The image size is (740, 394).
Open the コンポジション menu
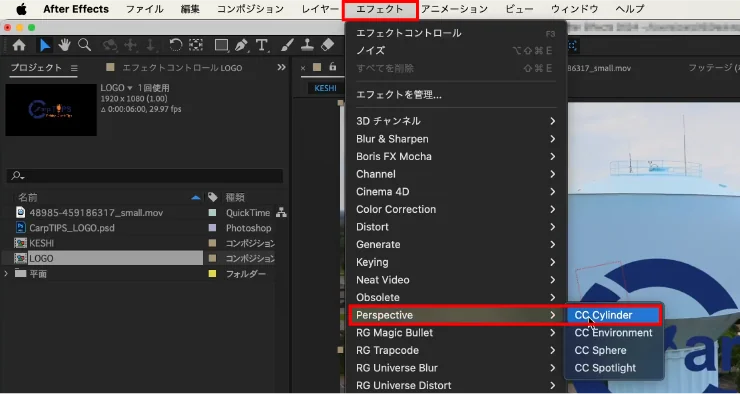point(250,9)
